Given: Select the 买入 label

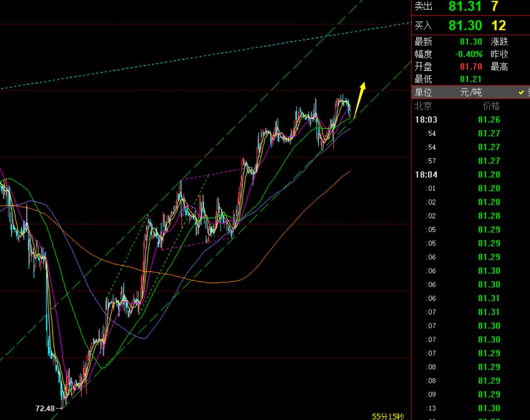Looking at the screenshot, I should [x=424, y=26].
